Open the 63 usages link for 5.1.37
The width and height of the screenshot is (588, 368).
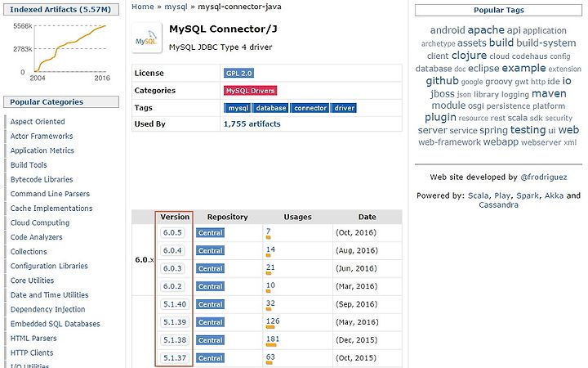(x=270, y=357)
